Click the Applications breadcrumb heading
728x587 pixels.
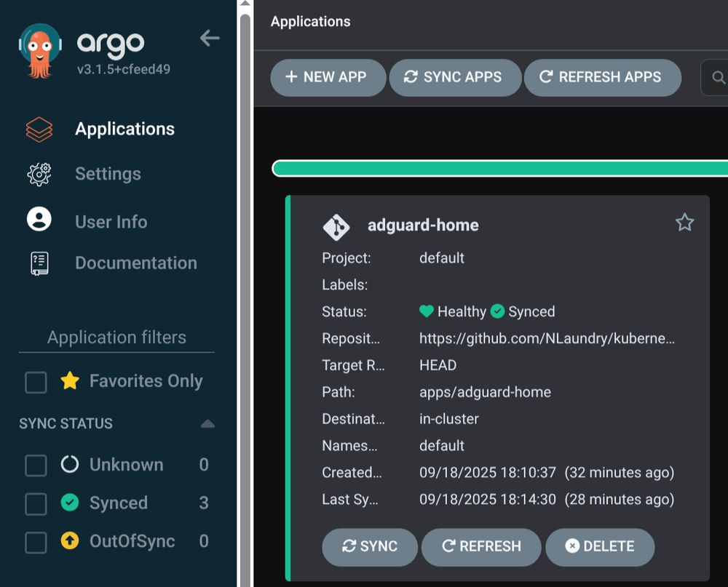coord(311,21)
